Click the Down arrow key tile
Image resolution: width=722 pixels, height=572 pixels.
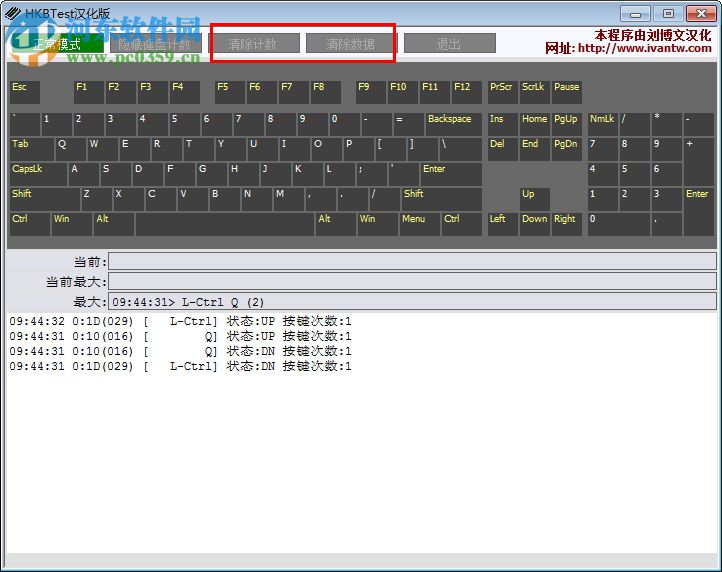[535, 224]
